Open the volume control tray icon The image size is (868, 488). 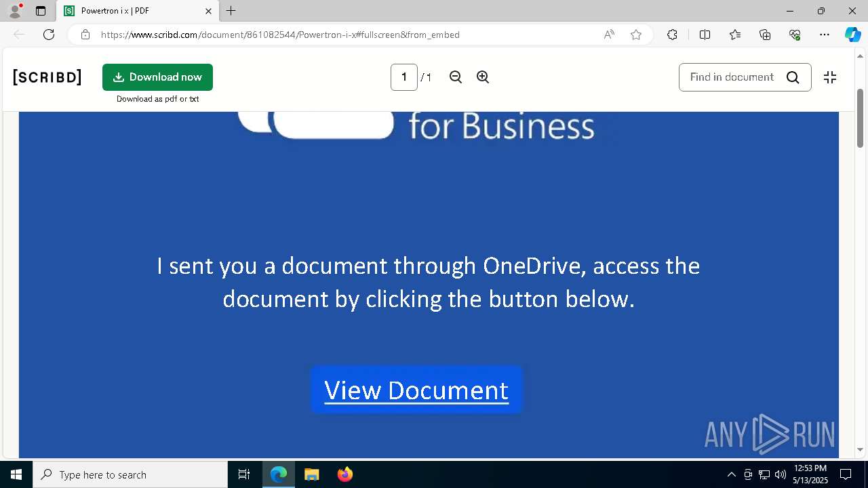tap(781, 474)
